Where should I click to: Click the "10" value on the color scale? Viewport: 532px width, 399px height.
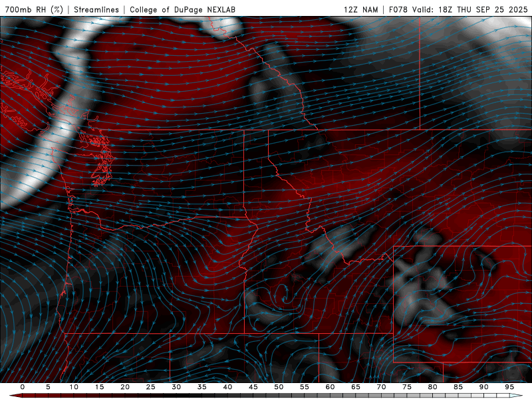pyautogui.click(x=74, y=387)
